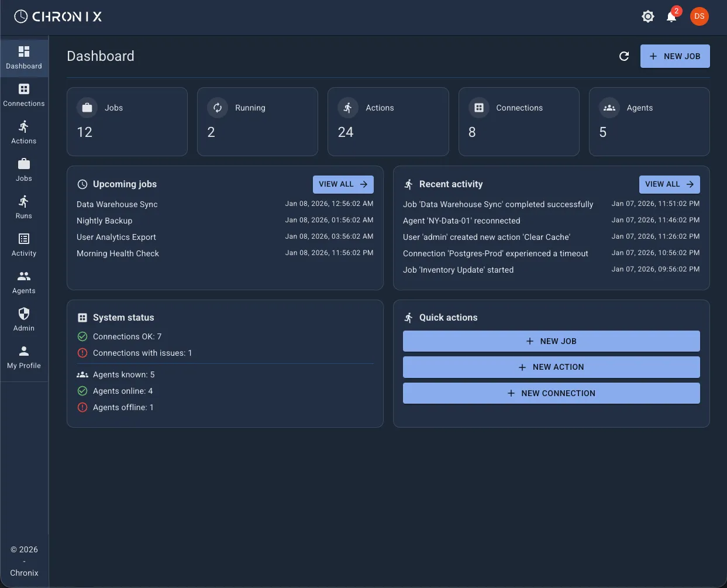Screen dimensions: 727x588
Task: Click New Action under Quick actions
Action: (x=551, y=367)
